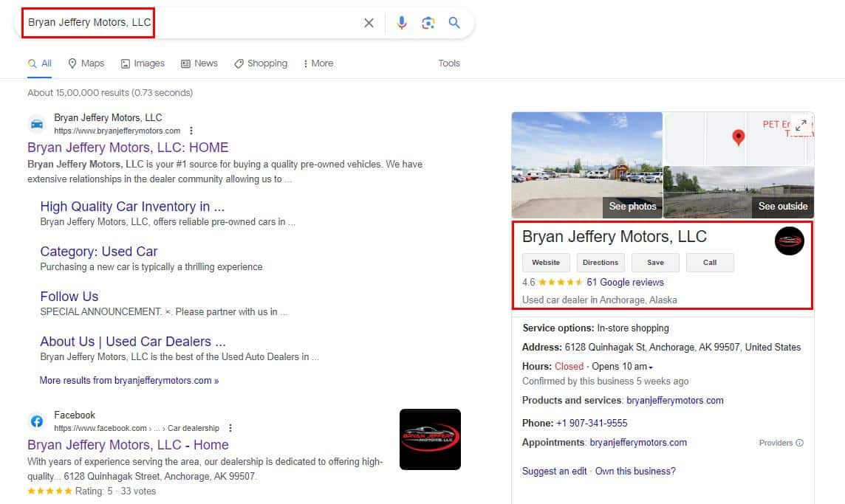Click the Facebook result logo thumbnail
The height and width of the screenshot is (504, 845).
pyautogui.click(x=430, y=439)
